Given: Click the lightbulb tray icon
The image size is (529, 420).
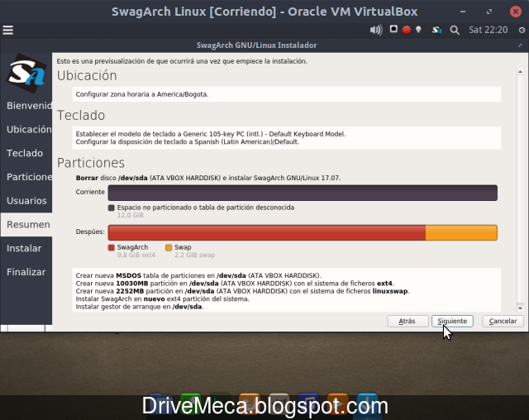Looking at the screenshot, I should [x=418, y=30].
